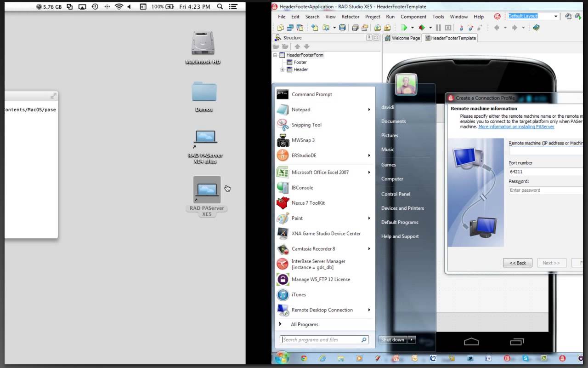Viewport: 588px width, 368px height.
Task: Select RAD PAServer XE4 alias icon
Action: [205, 146]
